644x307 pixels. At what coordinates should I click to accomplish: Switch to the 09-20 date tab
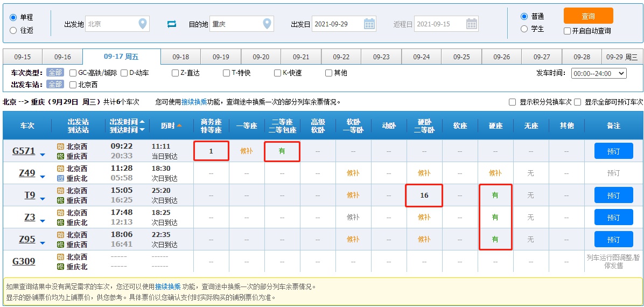pos(261,57)
